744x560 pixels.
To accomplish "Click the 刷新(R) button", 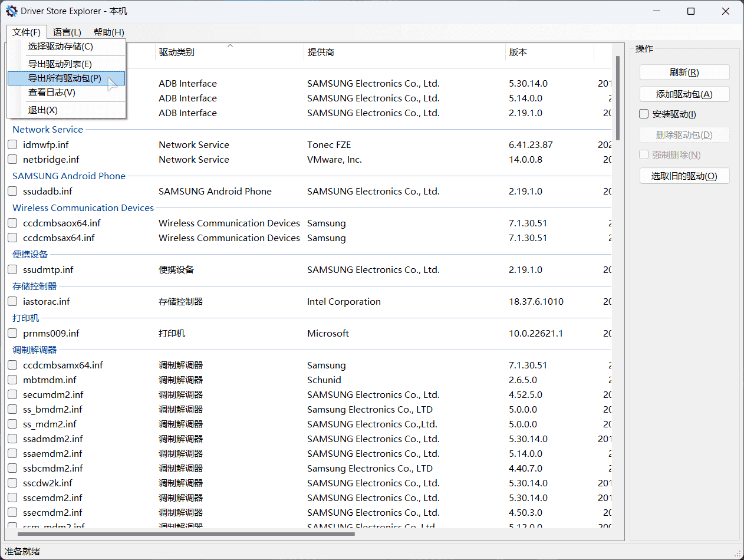I will pyautogui.click(x=684, y=72).
